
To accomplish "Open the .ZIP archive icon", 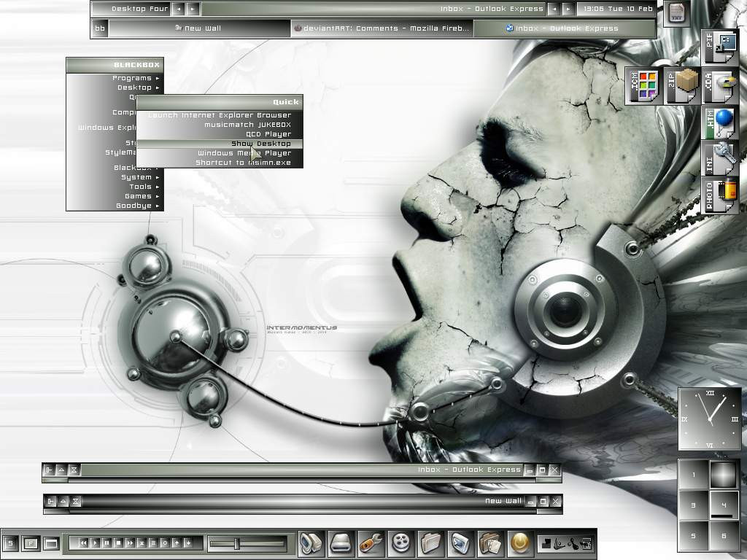I will [x=682, y=86].
